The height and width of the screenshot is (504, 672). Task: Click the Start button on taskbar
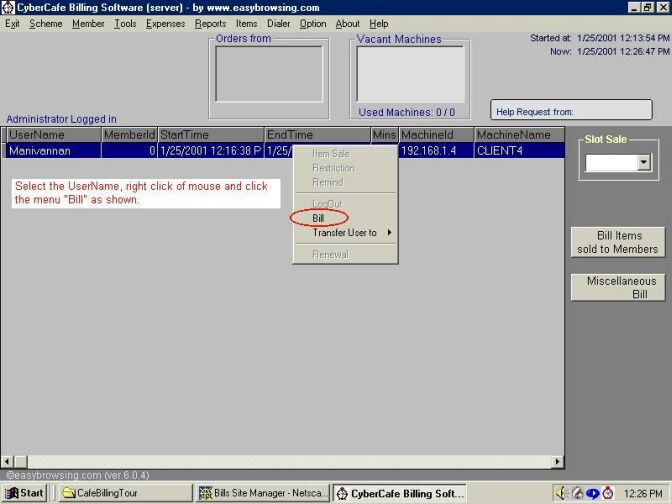click(x=24, y=493)
